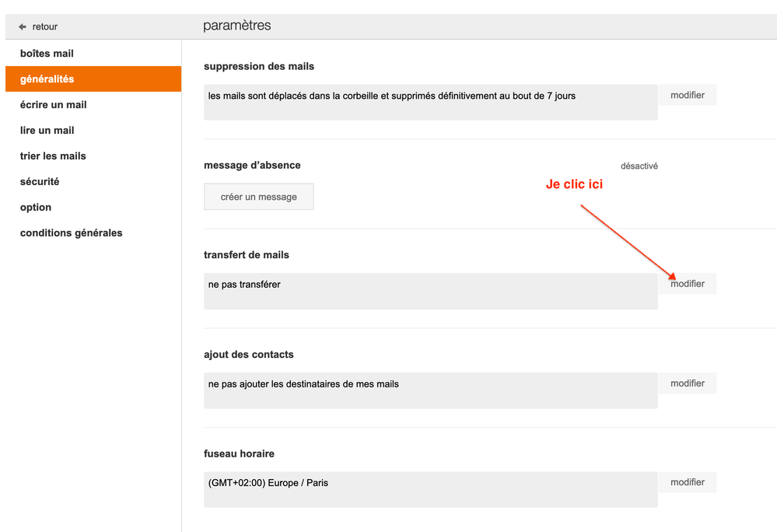Image resolution: width=777 pixels, height=532 pixels.
Task: Open the boîtes mail settings section
Action: coord(47,54)
